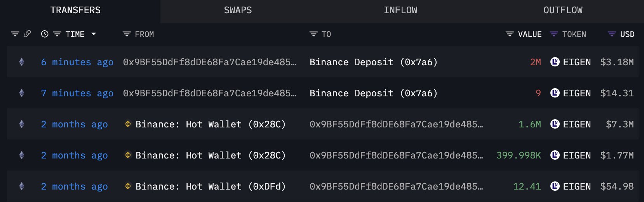Open the TO column filter

pyautogui.click(x=313, y=34)
